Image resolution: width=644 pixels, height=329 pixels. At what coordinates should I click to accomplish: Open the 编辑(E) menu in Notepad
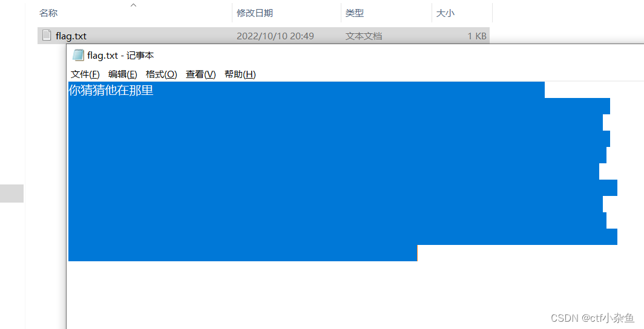pos(122,74)
